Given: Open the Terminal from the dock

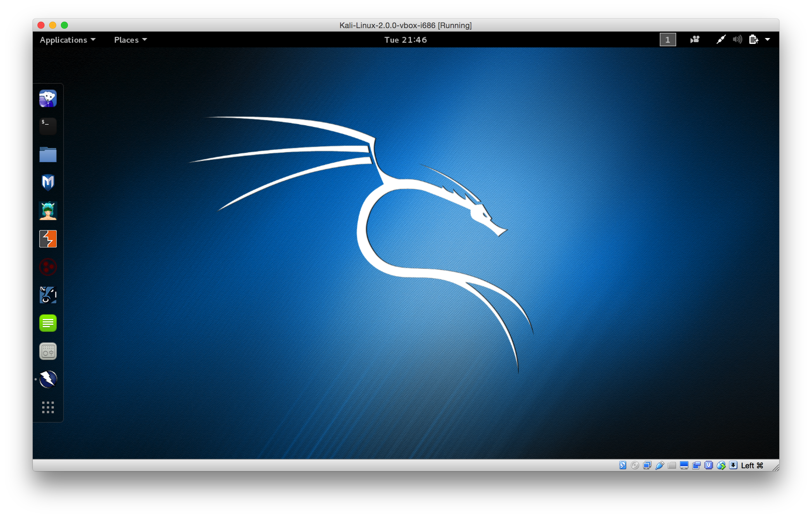Looking at the screenshot, I should [48, 126].
